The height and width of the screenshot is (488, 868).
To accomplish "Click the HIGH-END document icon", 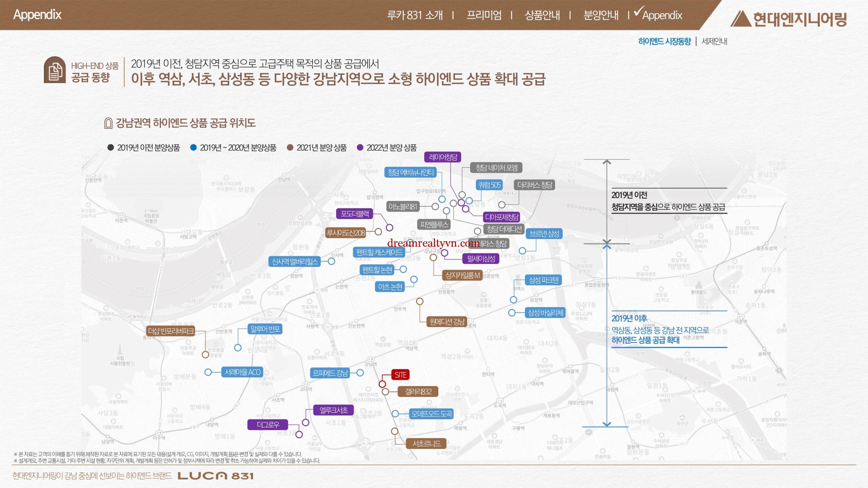I will [55, 70].
